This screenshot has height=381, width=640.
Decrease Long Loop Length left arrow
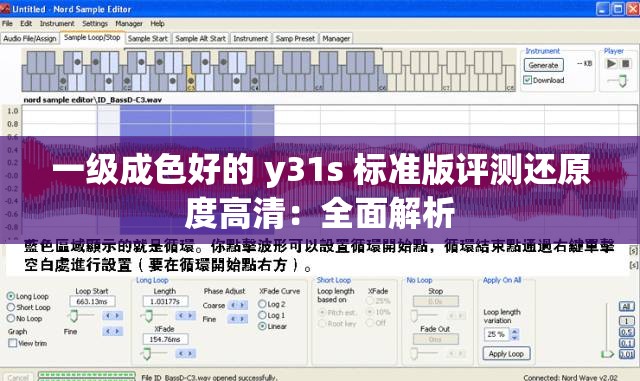pos(181,315)
